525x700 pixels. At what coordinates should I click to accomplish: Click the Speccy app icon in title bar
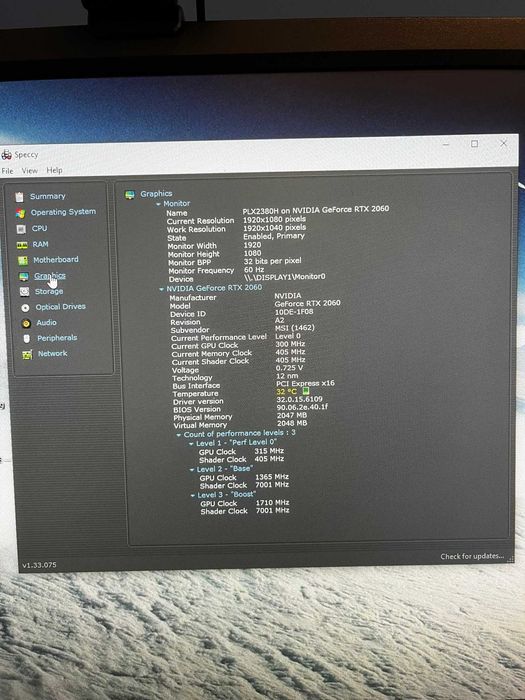[6, 155]
